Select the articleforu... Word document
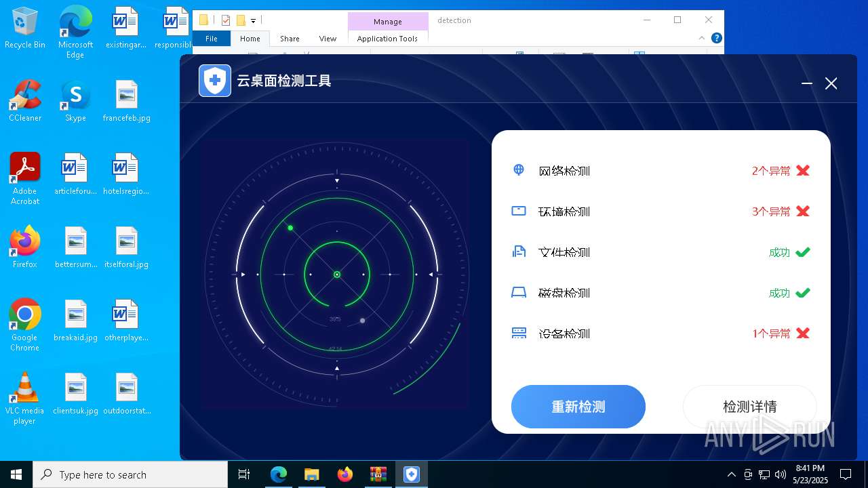868x488 pixels. (x=75, y=174)
